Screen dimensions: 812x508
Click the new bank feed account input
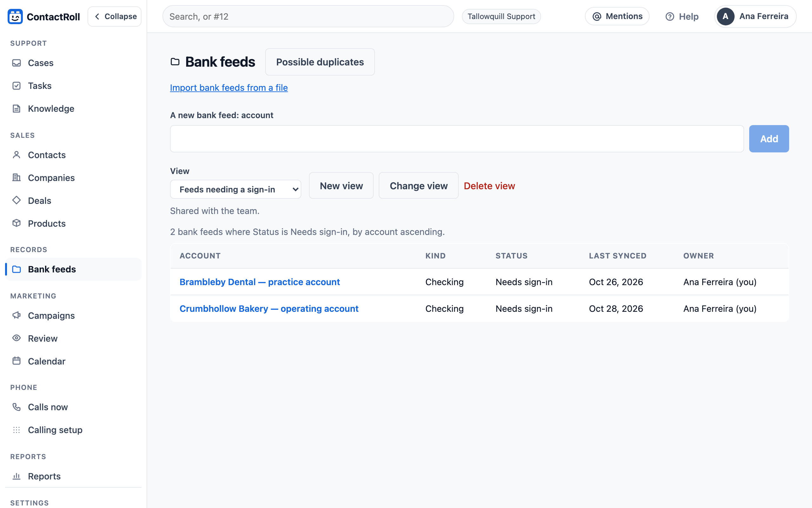(457, 139)
